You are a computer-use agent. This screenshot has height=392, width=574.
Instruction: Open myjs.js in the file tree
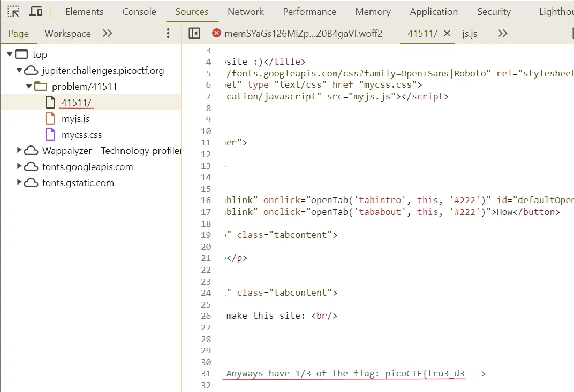75,119
